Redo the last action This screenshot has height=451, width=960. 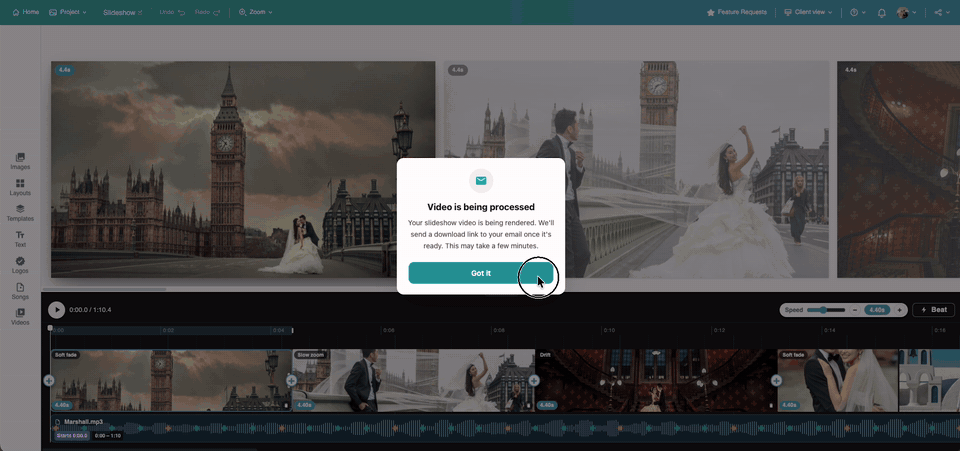pyautogui.click(x=207, y=12)
